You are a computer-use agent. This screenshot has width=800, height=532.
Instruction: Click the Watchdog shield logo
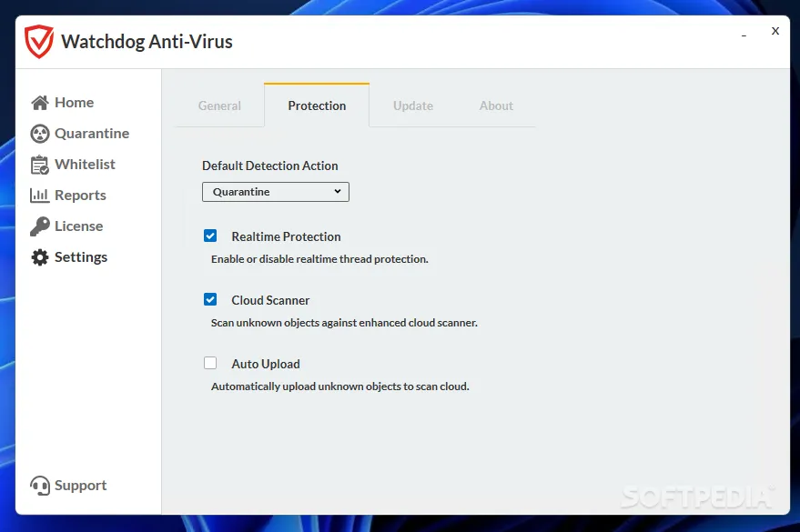coord(39,41)
